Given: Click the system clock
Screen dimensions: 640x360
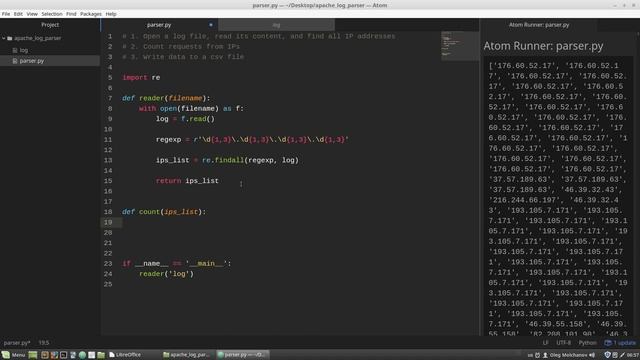Looking at the screenshot, I should click(633, 355).
